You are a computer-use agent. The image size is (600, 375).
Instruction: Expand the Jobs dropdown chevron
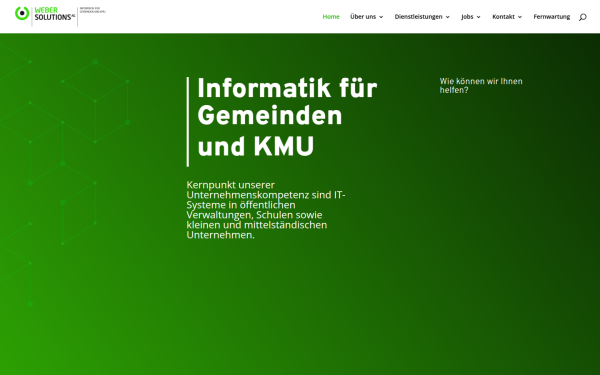tap(478, 17)
